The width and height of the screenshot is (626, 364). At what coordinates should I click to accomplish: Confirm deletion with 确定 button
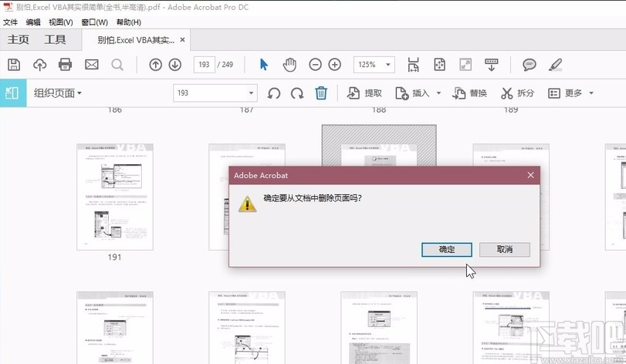click(x=447, y=250)
